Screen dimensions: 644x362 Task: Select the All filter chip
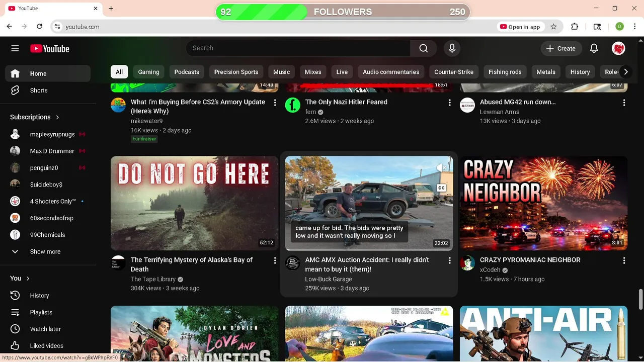tap(119, 72)
